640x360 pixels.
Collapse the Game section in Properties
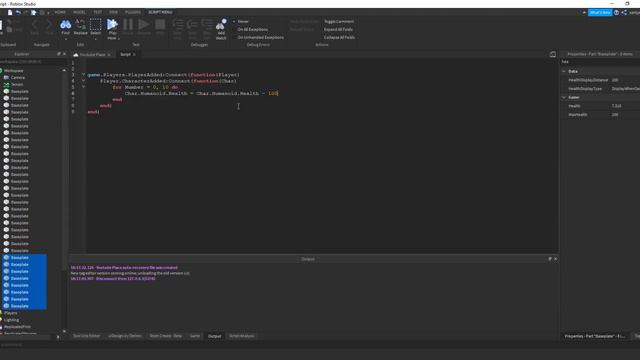tap(564, 97)
